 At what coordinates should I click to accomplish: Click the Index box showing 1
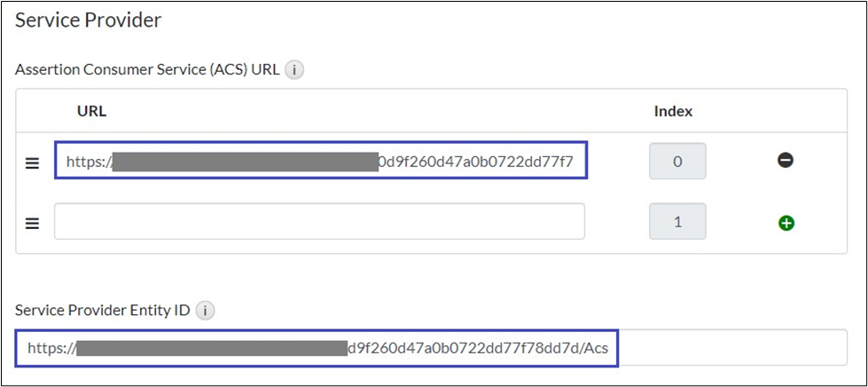[678, 222]
